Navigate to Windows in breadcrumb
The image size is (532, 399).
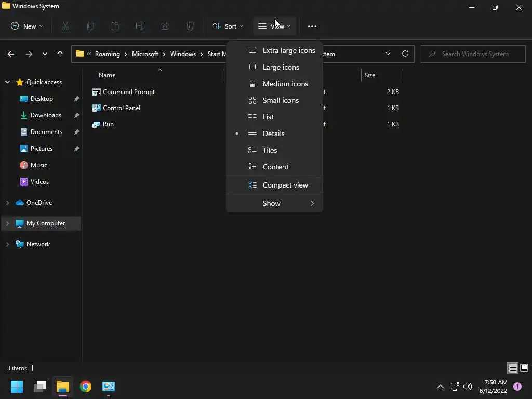(183, 54)
